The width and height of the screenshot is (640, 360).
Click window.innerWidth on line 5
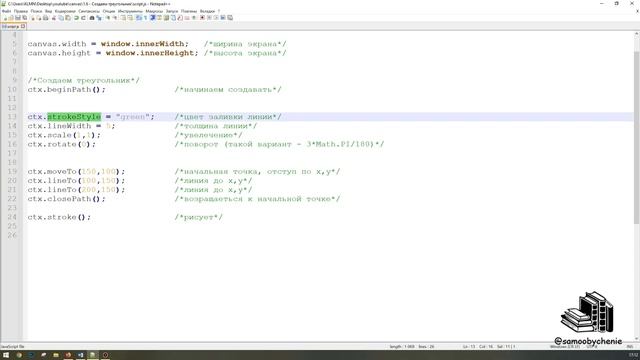(x=142, y=44)
